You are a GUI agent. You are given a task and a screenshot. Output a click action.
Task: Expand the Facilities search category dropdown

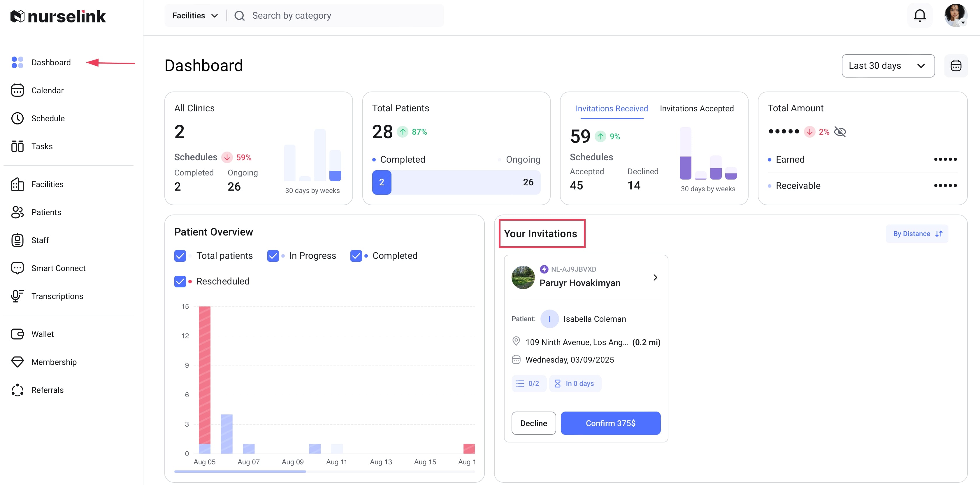[x=195, y=16]
